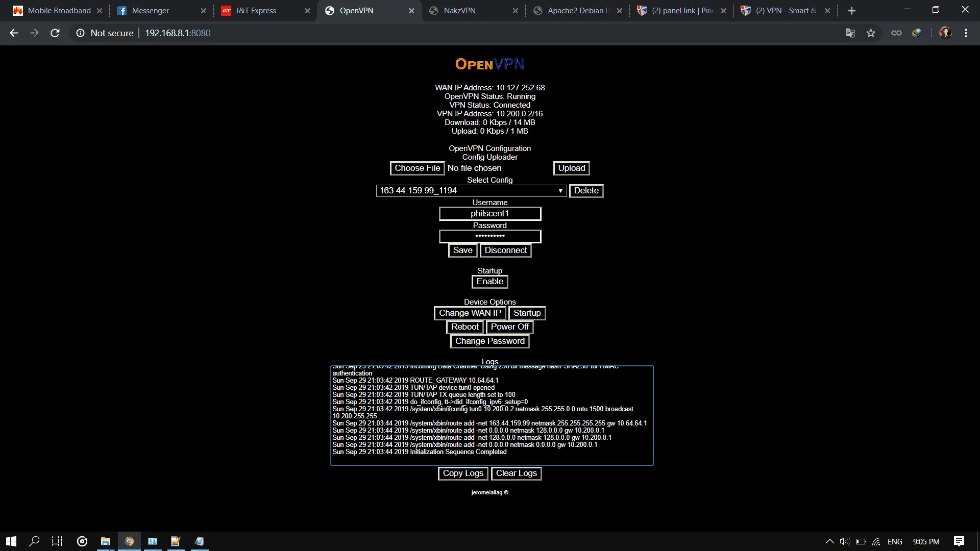The width and height of the screenshot is (980, 551).
Task: Reboot the device
Action: 464,327
